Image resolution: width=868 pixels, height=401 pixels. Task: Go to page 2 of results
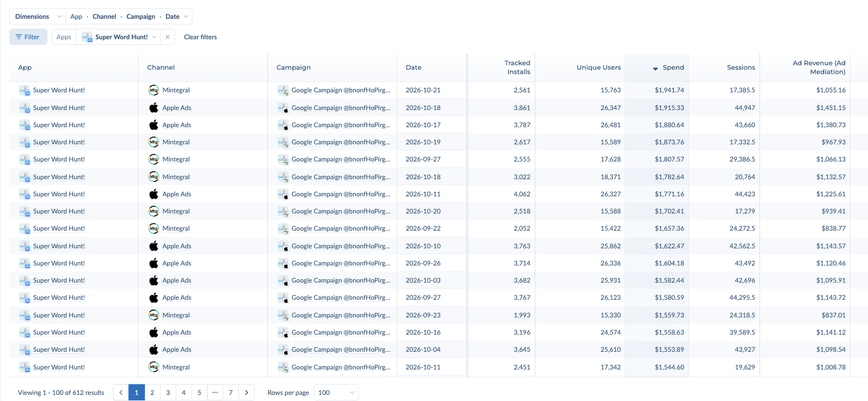[x=152, y=393]
